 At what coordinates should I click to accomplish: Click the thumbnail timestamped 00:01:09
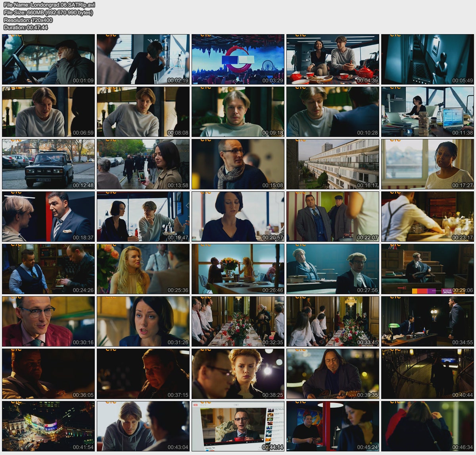click(48, 59)
